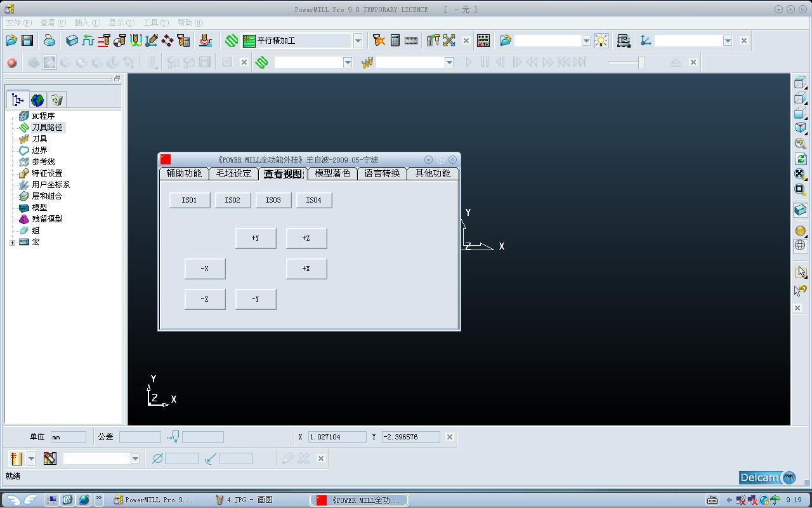Toggle the block display icon
Screen dimensions: 812x508
click(800, 210)
